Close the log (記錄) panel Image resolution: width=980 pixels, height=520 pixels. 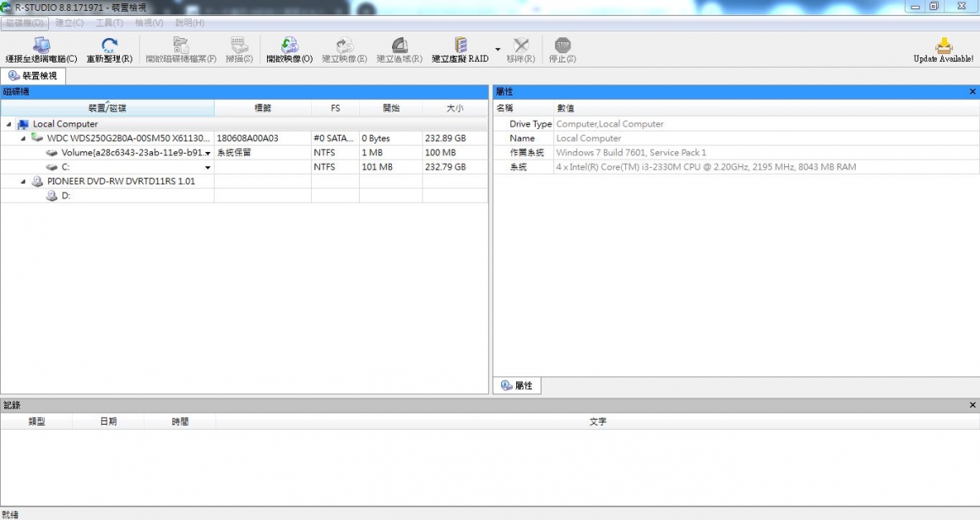(x=972, y=405)
